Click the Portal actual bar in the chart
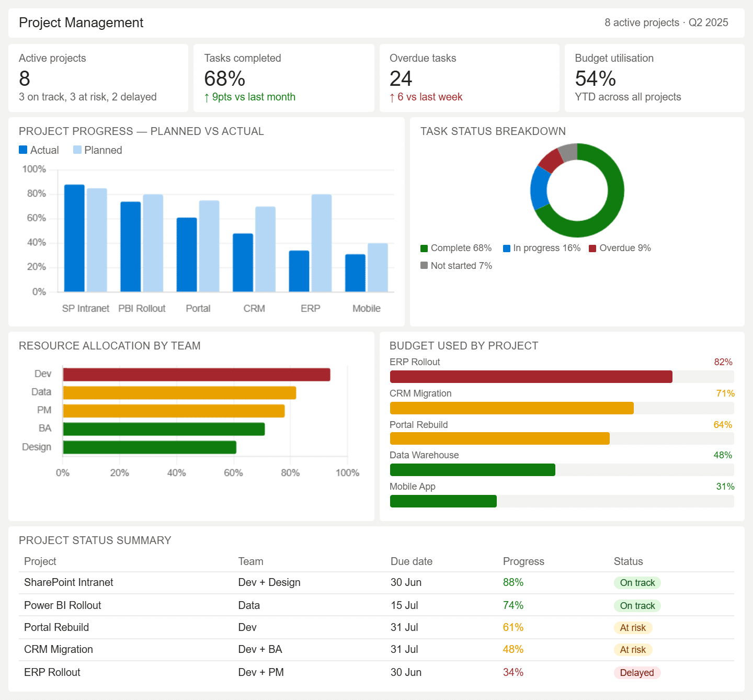The image size is (753, 700). (187, 255)
